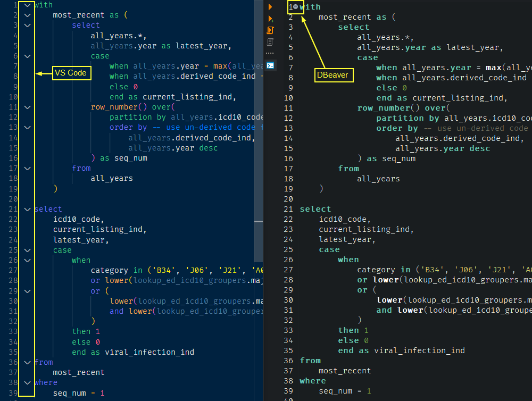The width and height of the screenshot is (532, 401).
Task: Click the yellow 'VS Code' label
Action: [71, 73]
